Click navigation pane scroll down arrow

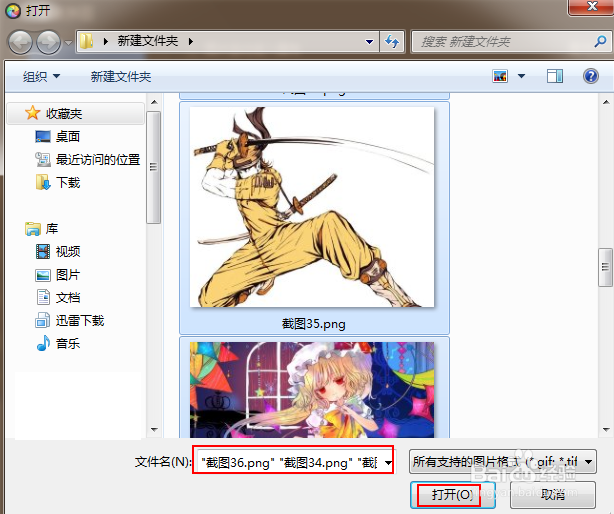(154, 429)
